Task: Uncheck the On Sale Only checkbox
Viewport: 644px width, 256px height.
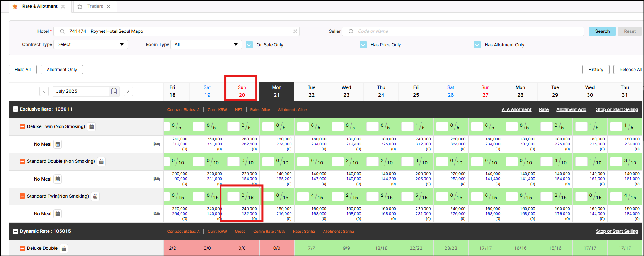Action: 249,45
